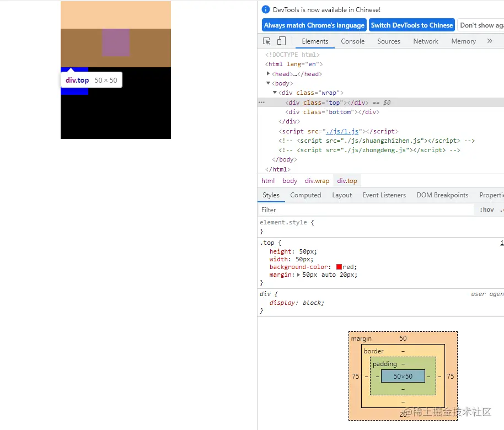Click Always match Chrome's language button

314,25
